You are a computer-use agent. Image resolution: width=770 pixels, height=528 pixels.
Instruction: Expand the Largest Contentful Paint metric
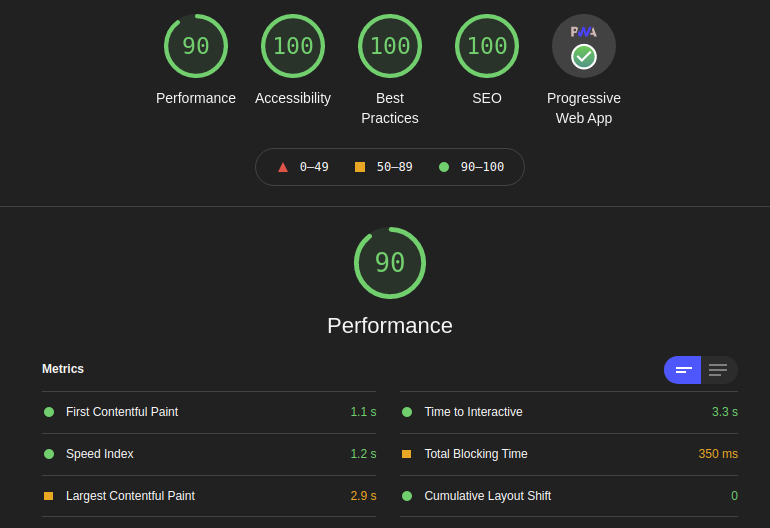coord(130,496)
